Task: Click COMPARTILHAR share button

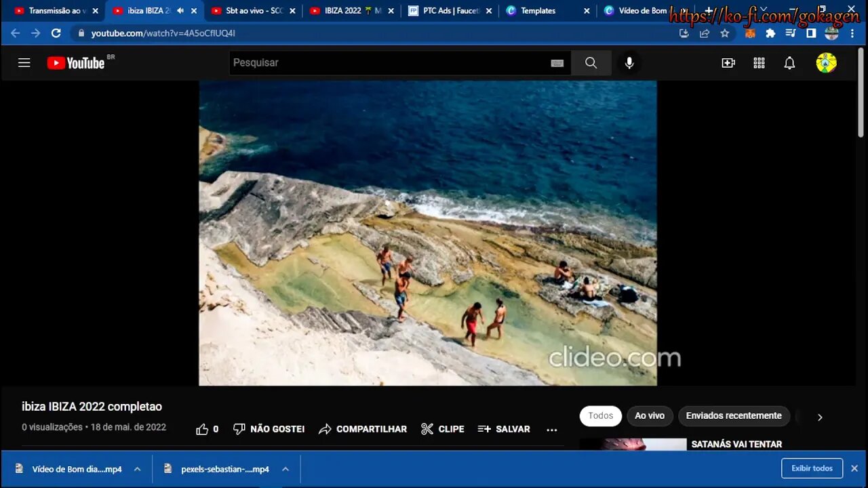Action: (x=363, y=429)
